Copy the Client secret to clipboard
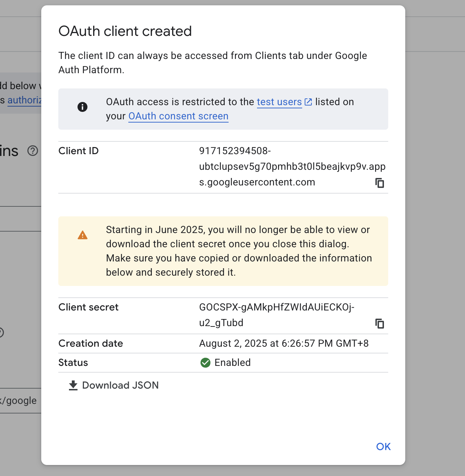This screenshot has width=465, height=476. pos(380,324)
